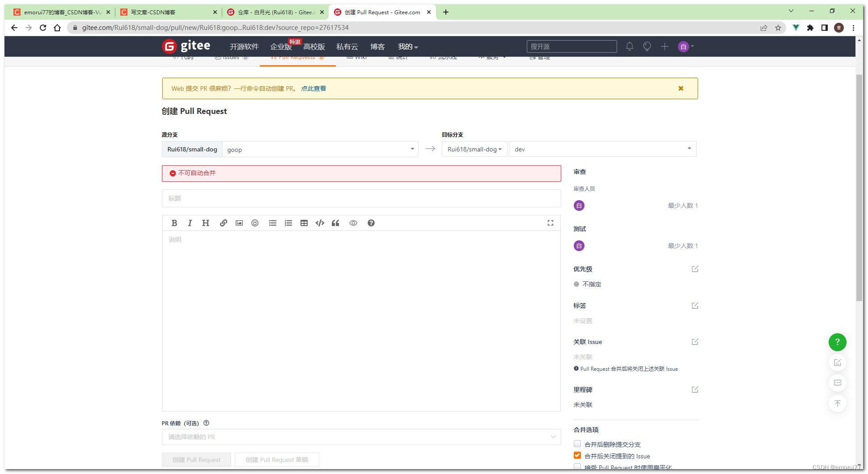Click 创建 Pull Request button
This screenshot has height=474, width=868.
pyautogui.click(x=196, y=460)
